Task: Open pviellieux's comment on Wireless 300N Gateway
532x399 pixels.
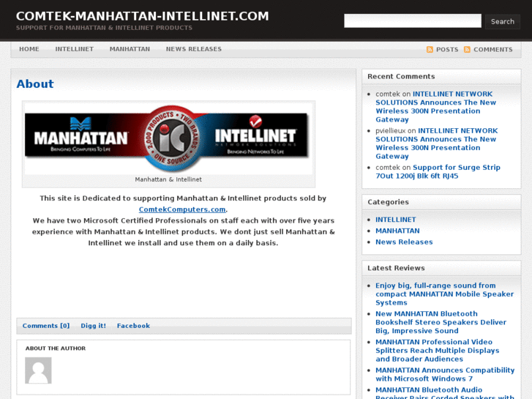Action: [x=436, y=143]
